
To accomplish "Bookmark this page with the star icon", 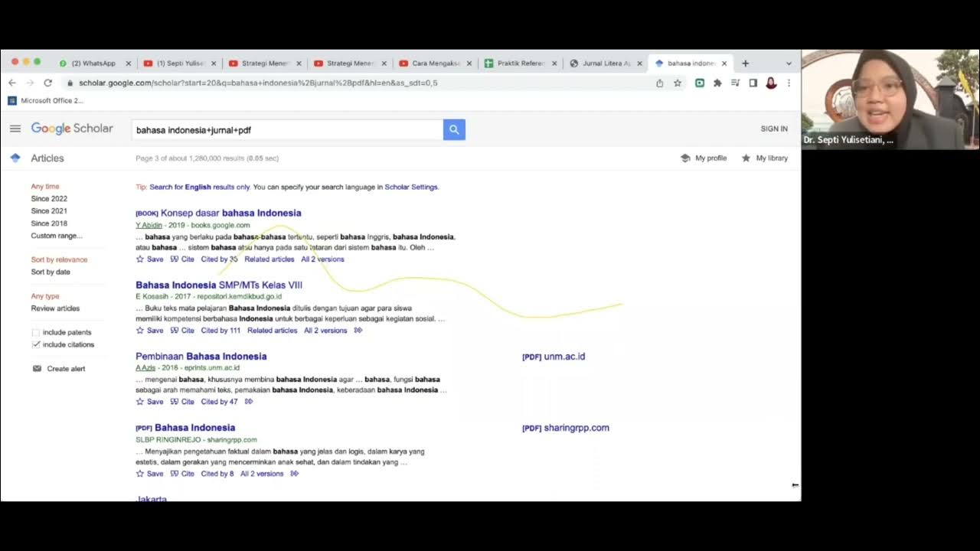I will pos(678,83).
